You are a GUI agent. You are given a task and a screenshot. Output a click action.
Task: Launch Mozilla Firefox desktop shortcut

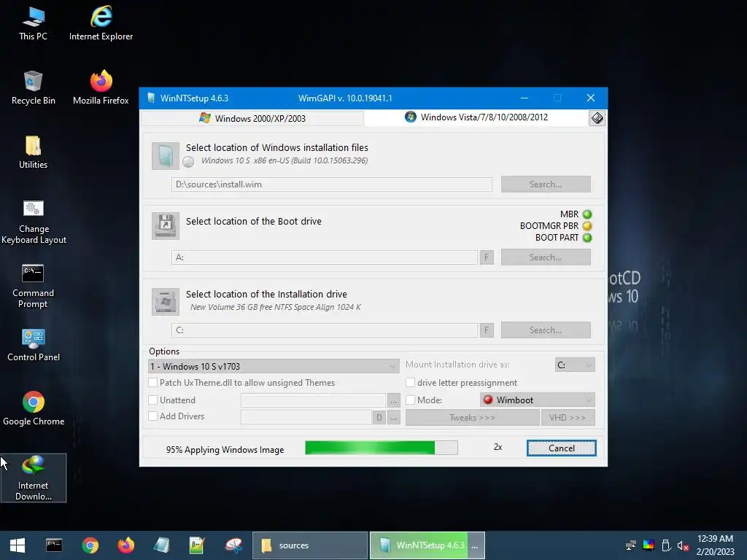tap(101, 87)
